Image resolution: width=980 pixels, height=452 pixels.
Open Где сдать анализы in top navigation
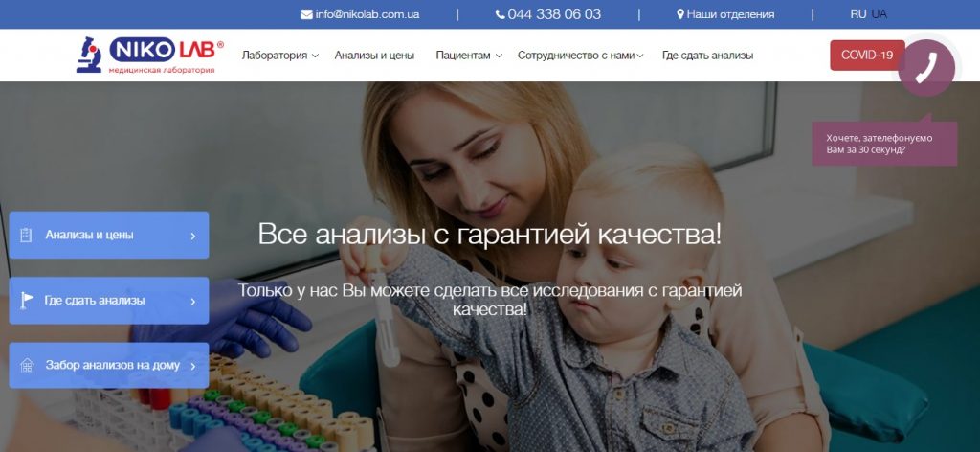(707, 56)
